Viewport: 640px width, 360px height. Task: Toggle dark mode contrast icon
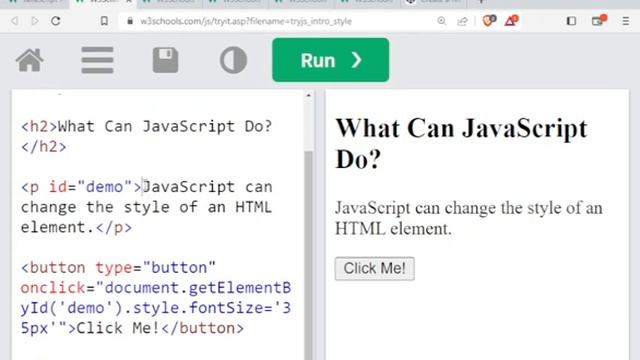click(233, 60)
